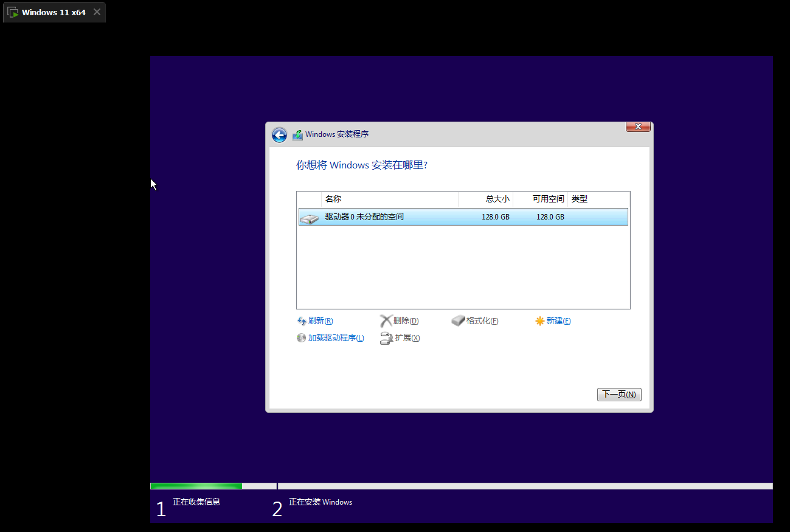The height and width of the screenshot is (532, 790).
Task: Close the Windows 安装程序 dialog
Action: click(x=638, y=126)
